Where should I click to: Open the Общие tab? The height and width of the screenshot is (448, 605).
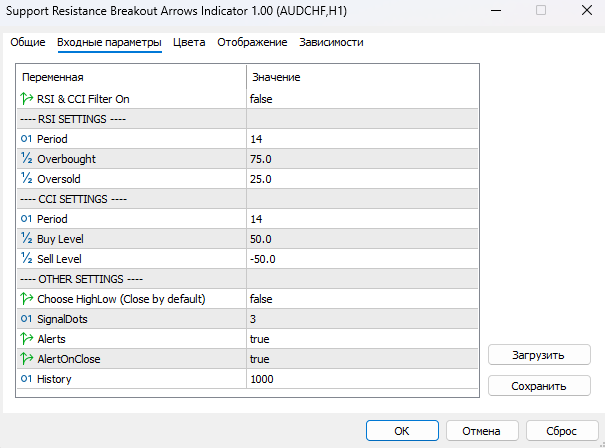[28, 42]
